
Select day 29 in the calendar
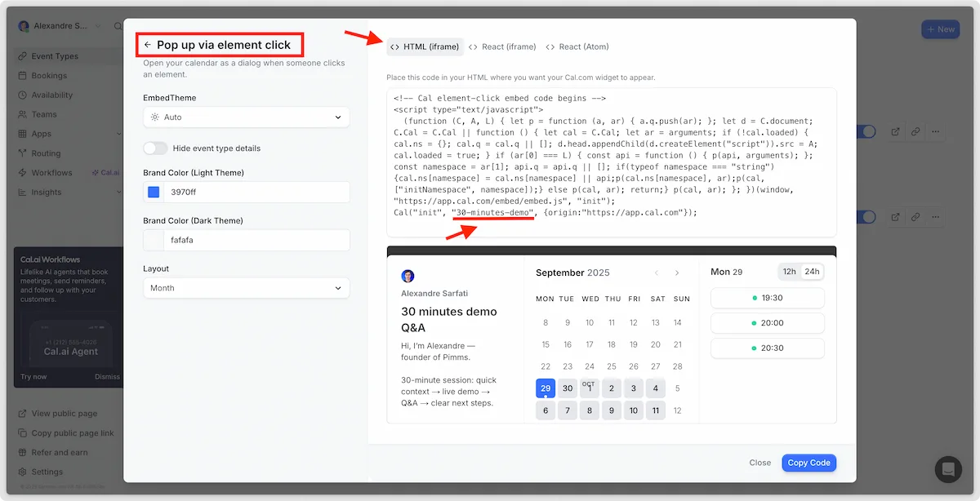(546, 388)
